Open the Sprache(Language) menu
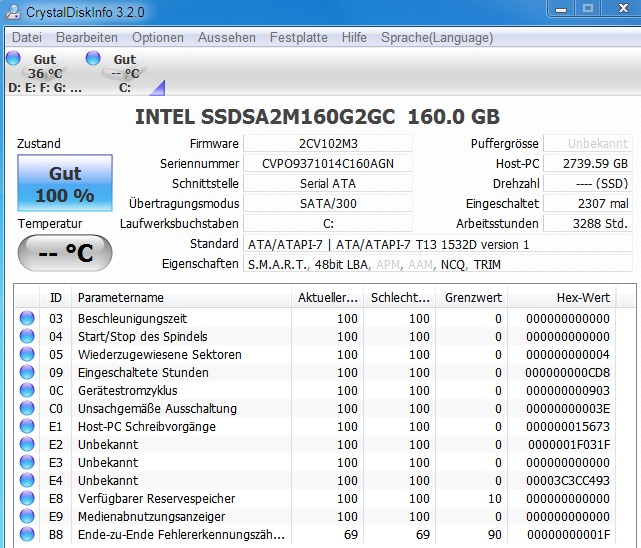The height and width of the screenshot is (548, 641). (x=437, y=38)
